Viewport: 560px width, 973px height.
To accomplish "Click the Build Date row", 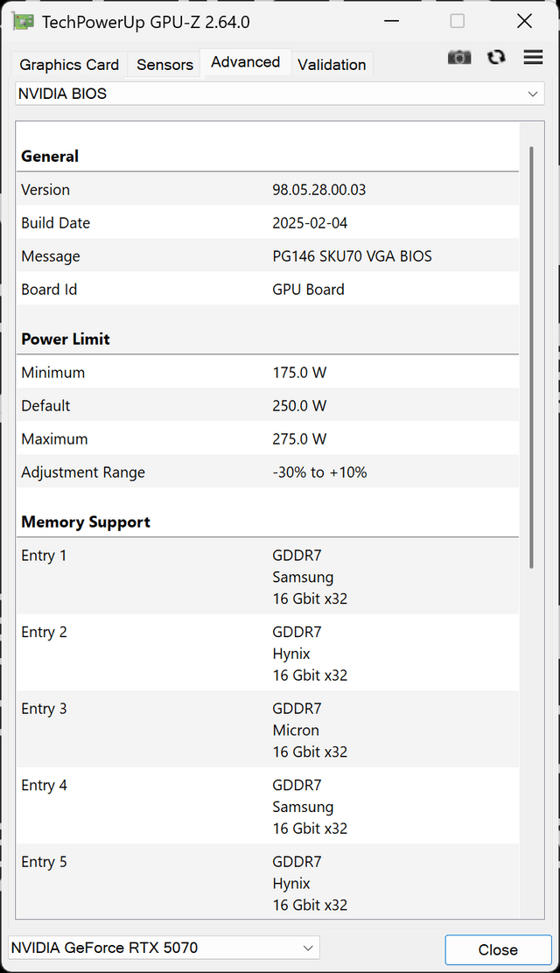I will tap(268, 223).
